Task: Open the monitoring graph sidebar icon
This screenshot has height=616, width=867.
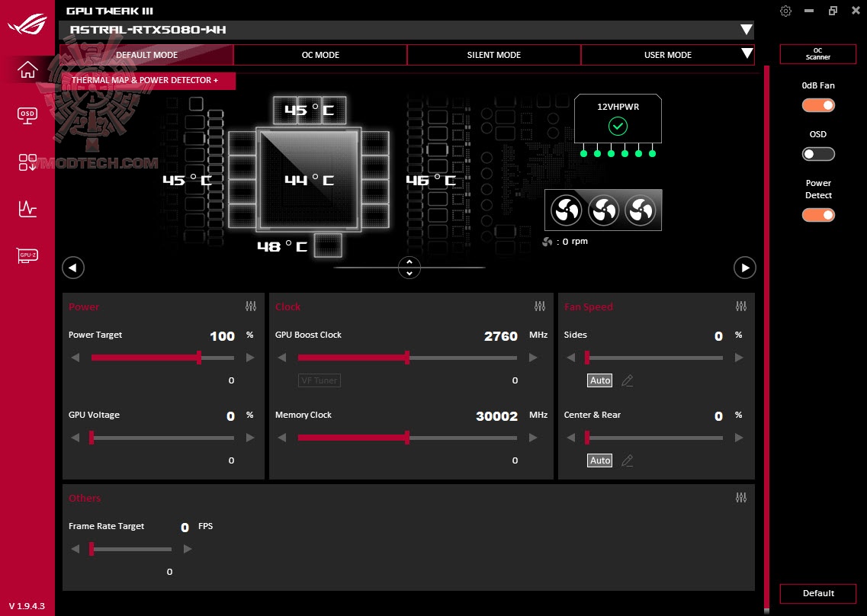Action: pos(27,209)
